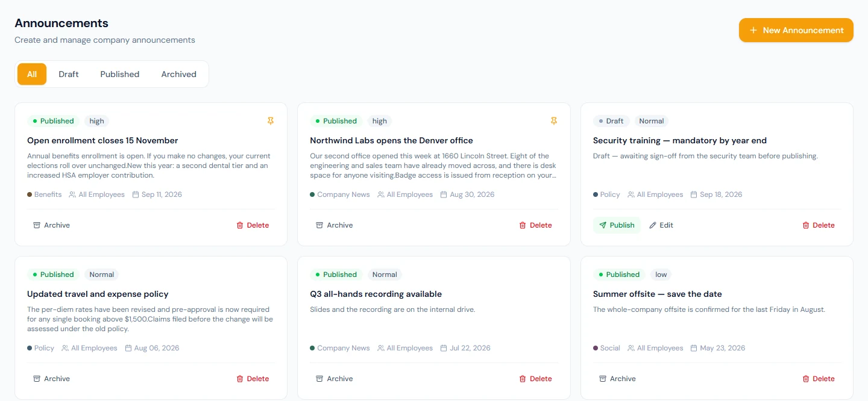
Task: Click the low priority badge on Summer offsite
Action: tap(661, 275)
